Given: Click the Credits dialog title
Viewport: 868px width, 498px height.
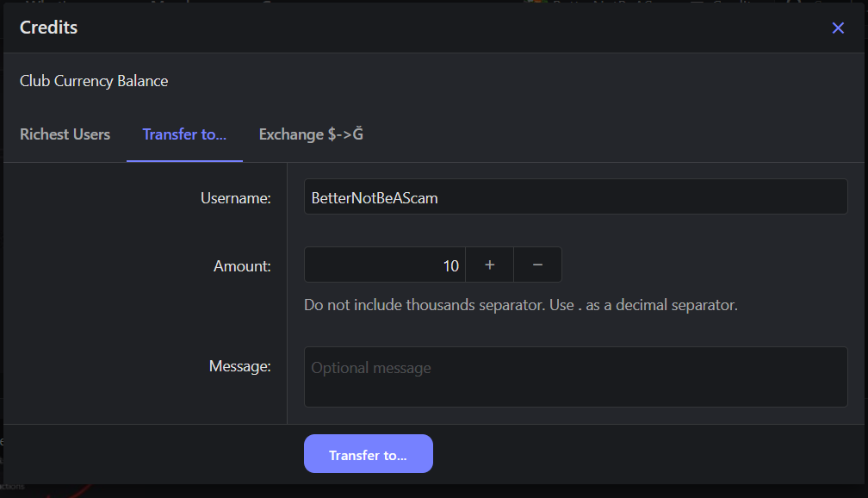Looking at the screenshot, I should coord(48,28).
